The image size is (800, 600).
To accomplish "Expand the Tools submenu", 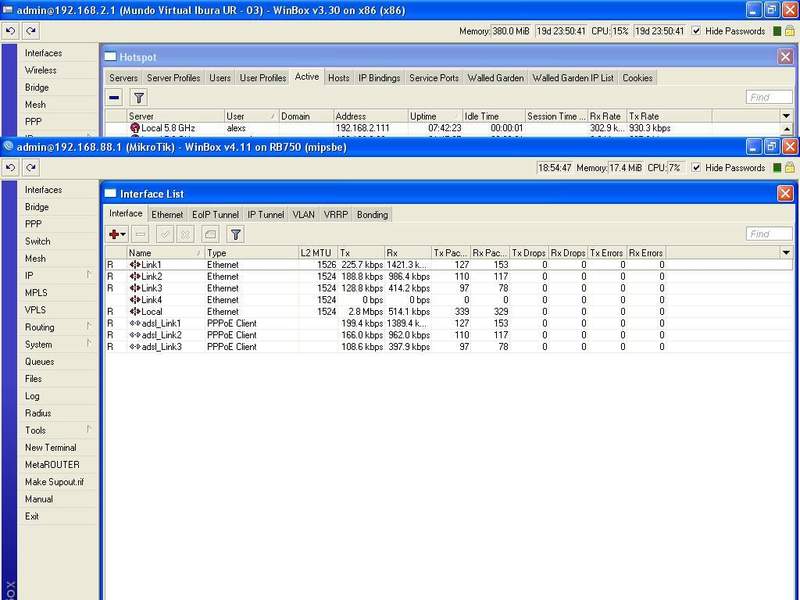I will [x=89, y=429].
